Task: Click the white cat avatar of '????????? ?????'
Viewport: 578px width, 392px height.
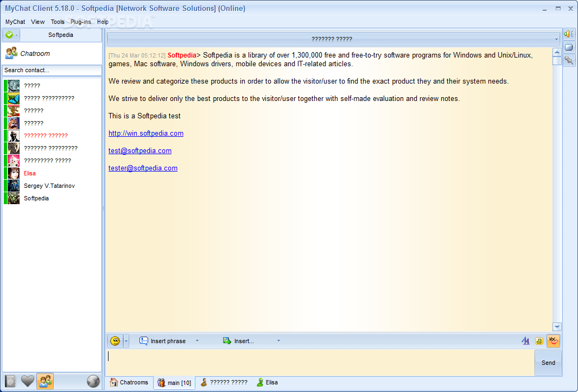Action: (14, 161)
